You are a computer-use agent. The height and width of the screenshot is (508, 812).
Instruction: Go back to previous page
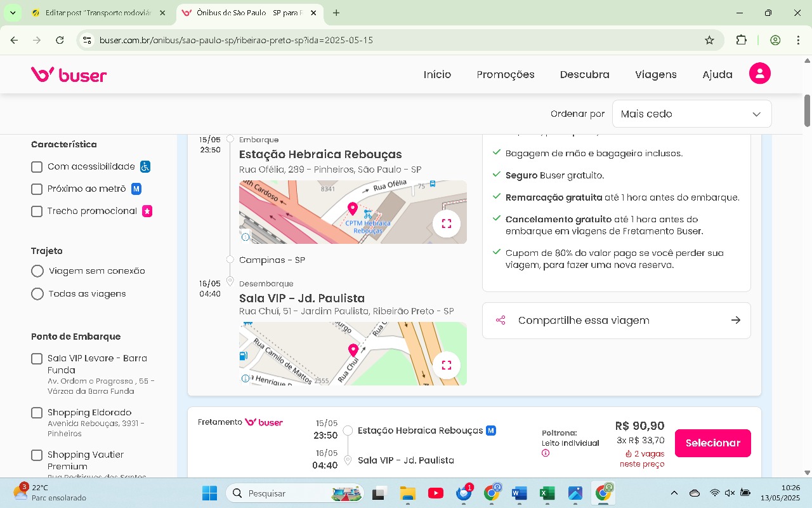pyautogui.click(x=14, y=40)
